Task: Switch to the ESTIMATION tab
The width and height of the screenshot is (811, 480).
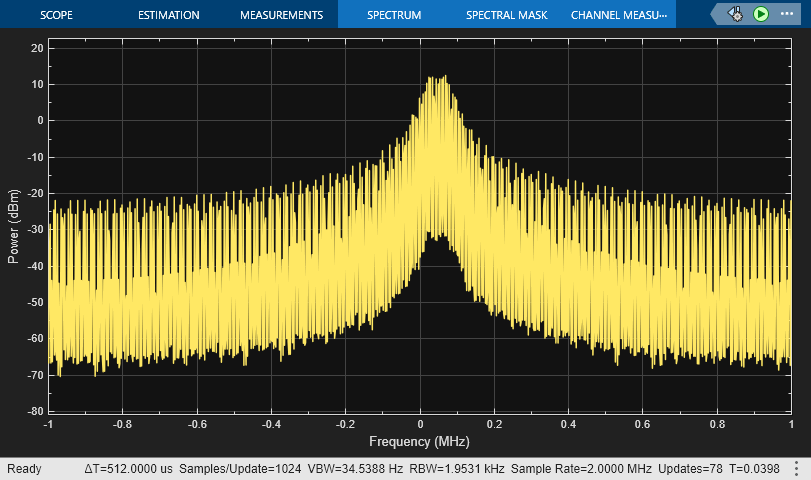Action: (169, 15)
